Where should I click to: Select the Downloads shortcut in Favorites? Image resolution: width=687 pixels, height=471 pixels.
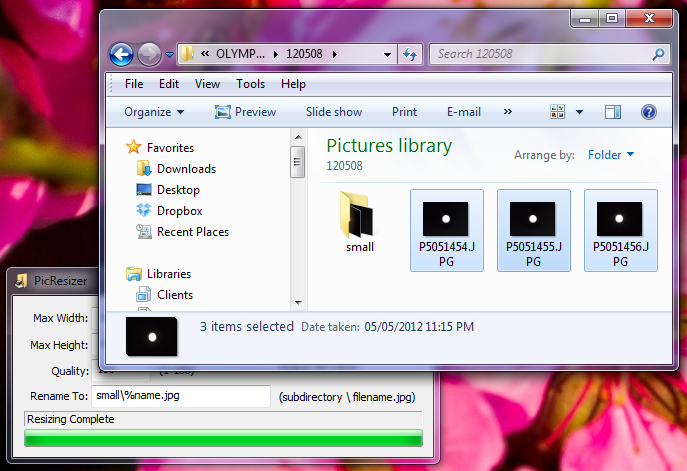click(186, 169)
